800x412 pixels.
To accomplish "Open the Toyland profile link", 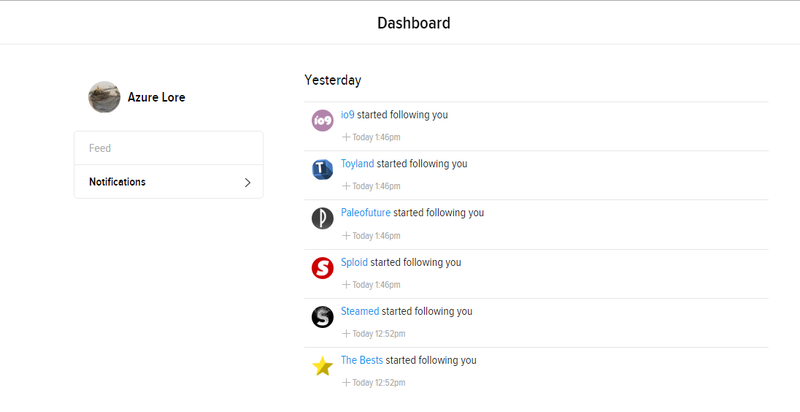I will [357, 163].
